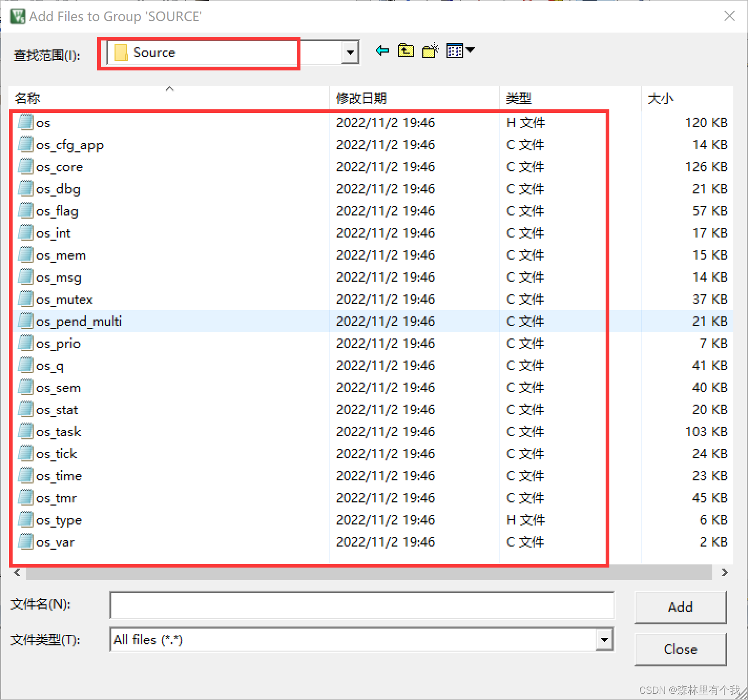Click the 103 KB size cell
The width and height of the screenshot is (748, 700).
tap(706, 432)
